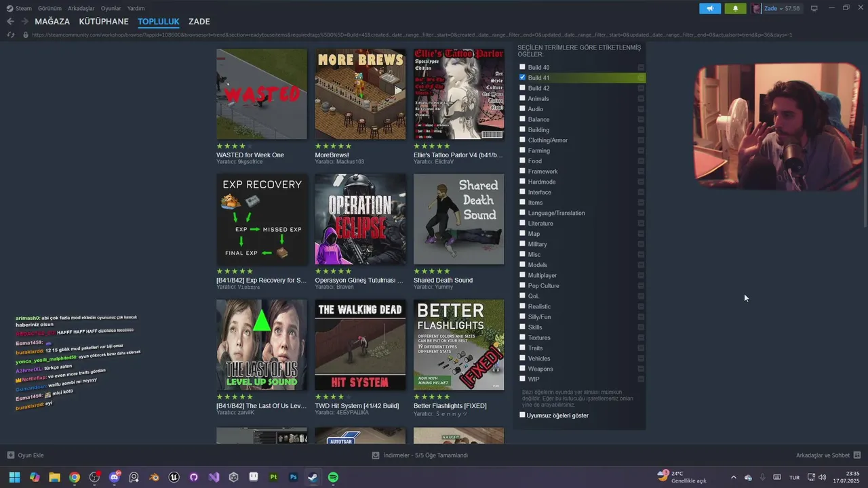Open Shared Death Sound mod link

443,280
